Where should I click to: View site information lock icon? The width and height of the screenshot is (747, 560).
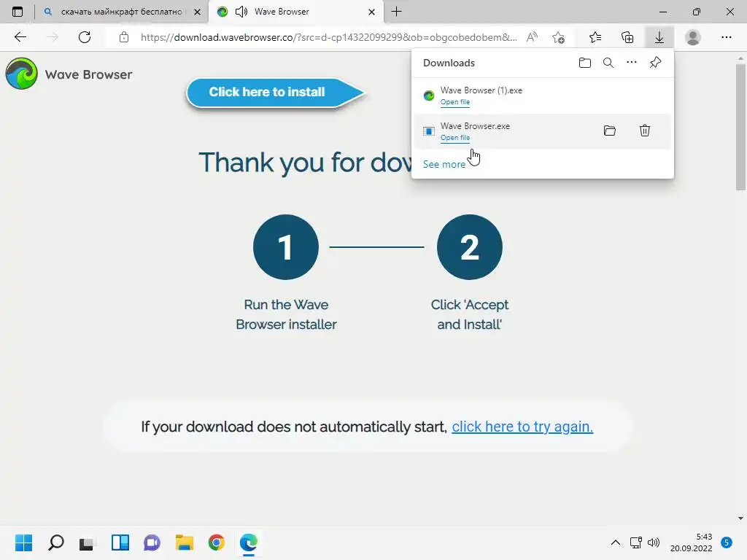[124, 37]
